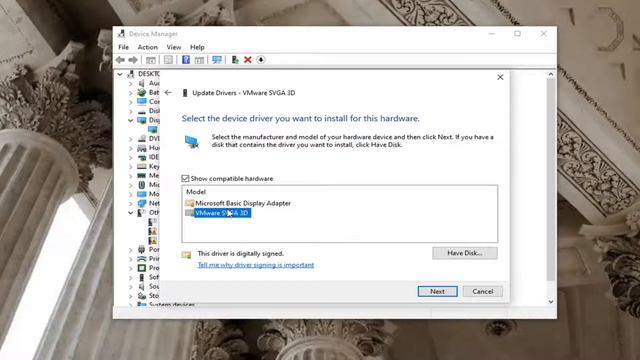
Task: Select the first unknown device under Other devices
Action: (152, 222)
